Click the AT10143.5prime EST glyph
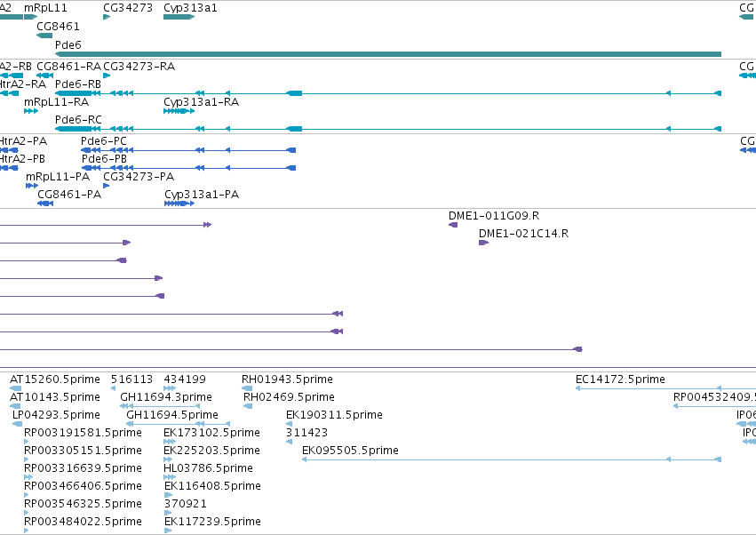This screenshot has height=535, width=756. [x=15, y=406]
